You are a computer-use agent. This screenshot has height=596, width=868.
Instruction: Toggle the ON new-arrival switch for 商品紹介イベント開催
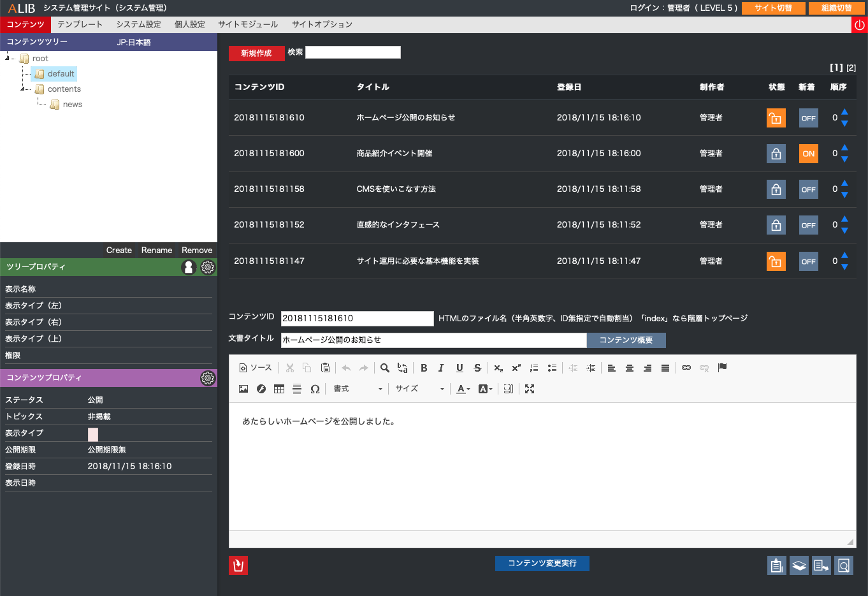[808, 154]
